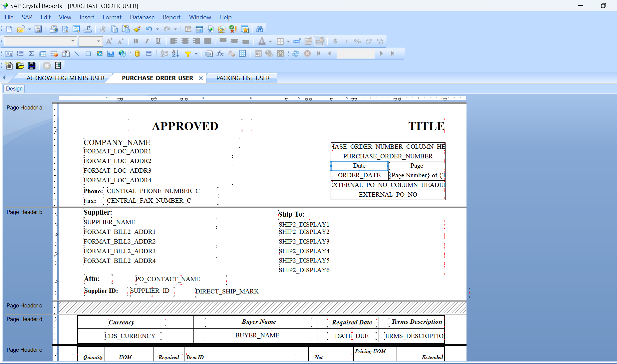The width and height of the screenshot is (617, 364).
Task: Insert a line with the line tool
Action: click(77, 54)
